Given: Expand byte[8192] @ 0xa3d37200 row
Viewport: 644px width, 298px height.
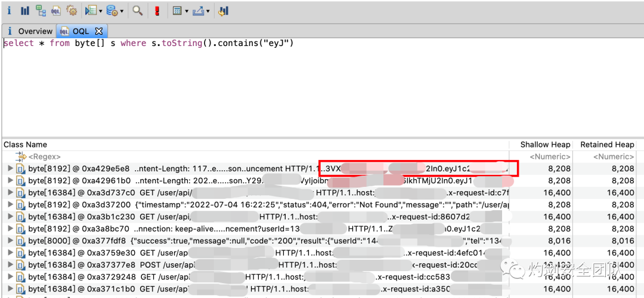Looking at the screenshot, I should (x=10, y=205).
